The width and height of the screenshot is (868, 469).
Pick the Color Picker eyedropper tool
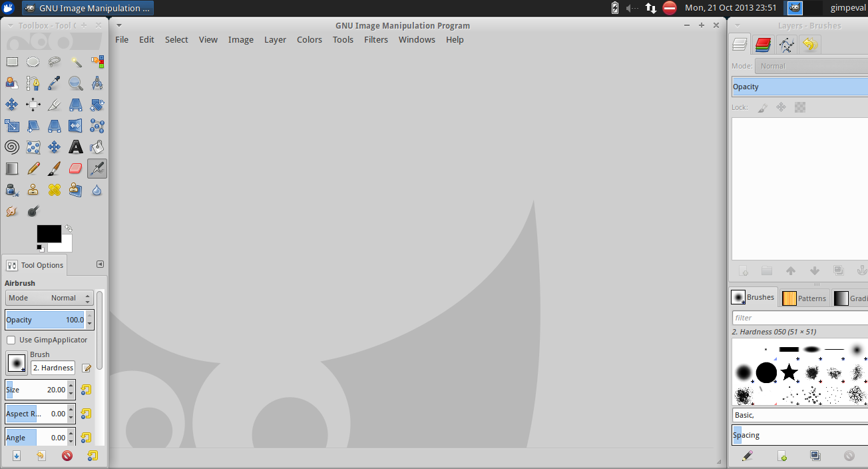pyautogui.click(x=55, y=83)
